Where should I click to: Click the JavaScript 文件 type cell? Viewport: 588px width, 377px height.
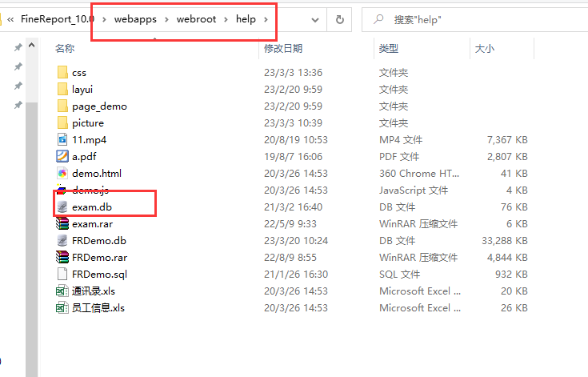point(414,191)
